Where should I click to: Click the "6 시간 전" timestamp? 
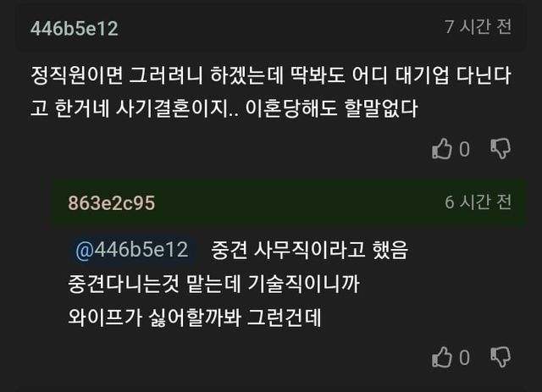pyautogui.click(x=478, y=203)
